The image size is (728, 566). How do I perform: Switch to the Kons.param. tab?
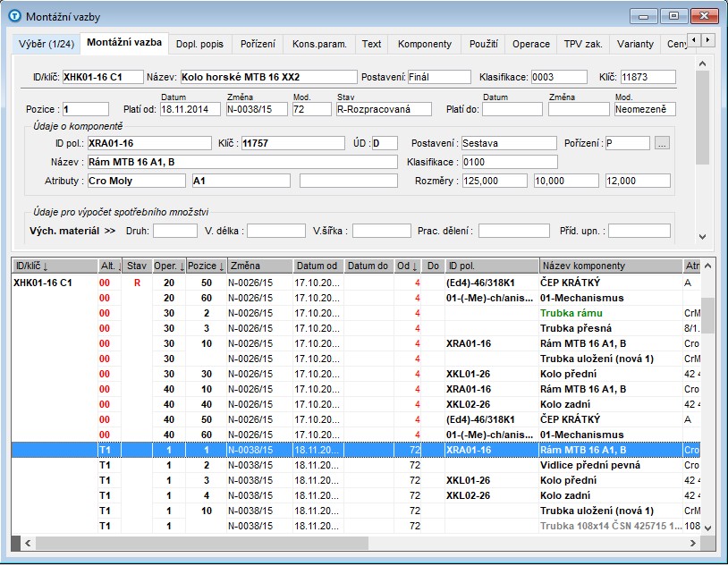tap(319, 44)
